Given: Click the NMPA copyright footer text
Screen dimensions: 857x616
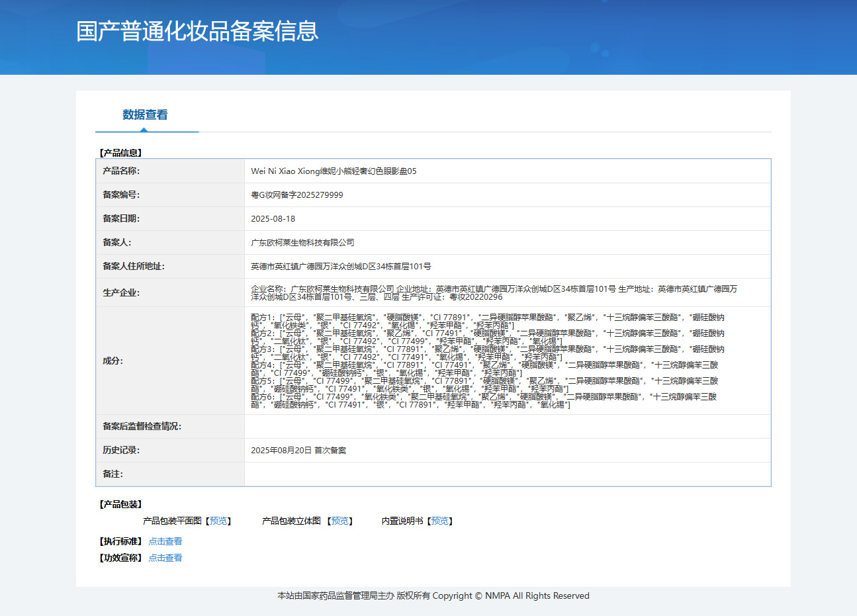Looking at the screenshot, I should click(x=433, y=596).
